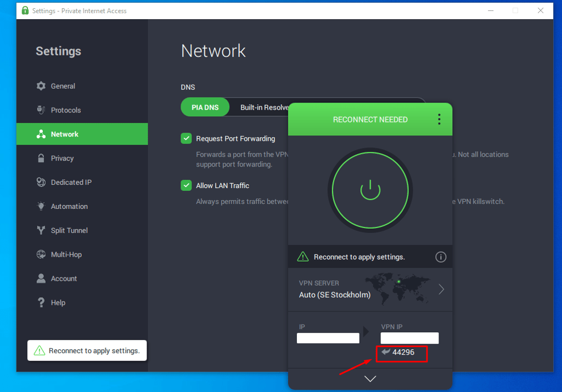Viewport: 562px width, 392px height.
Task: Click the Protocols plug icon
Action: click(41, 110)
